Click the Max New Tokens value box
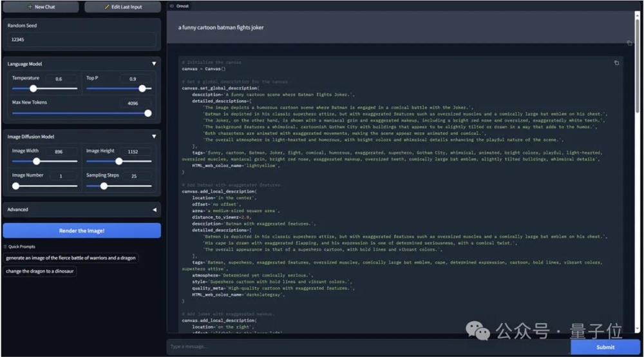 coord(135,103)
